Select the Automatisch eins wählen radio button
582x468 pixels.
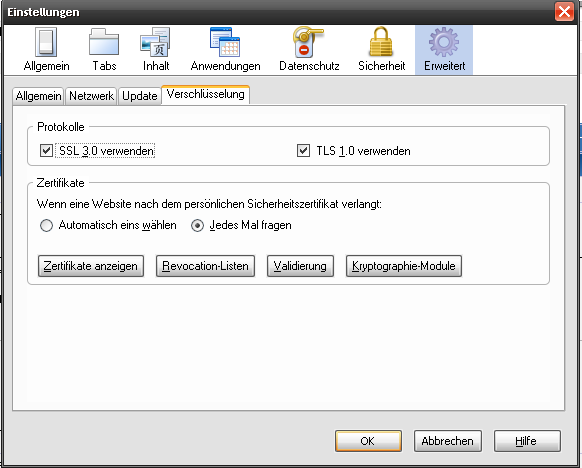pyautogui.click(x=46, y=225)
